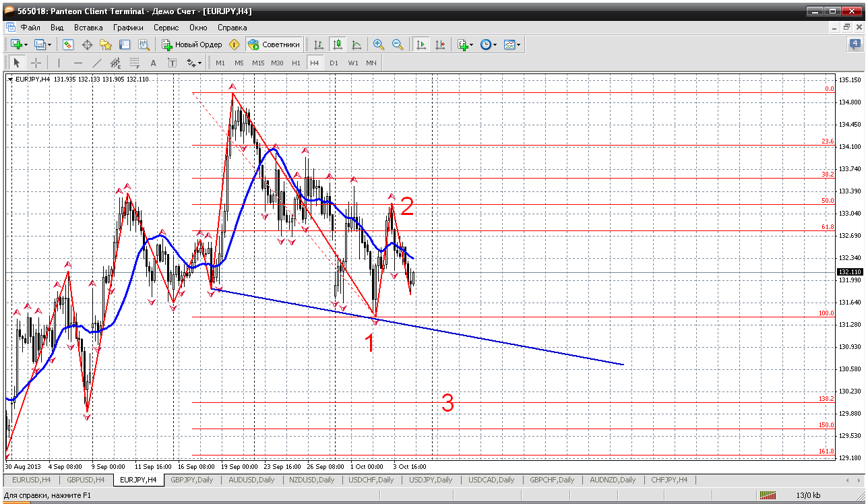Switch to the EURUSD,H4 chart tab
Viewport: 868px width, 504px height.
coord(32,480)
